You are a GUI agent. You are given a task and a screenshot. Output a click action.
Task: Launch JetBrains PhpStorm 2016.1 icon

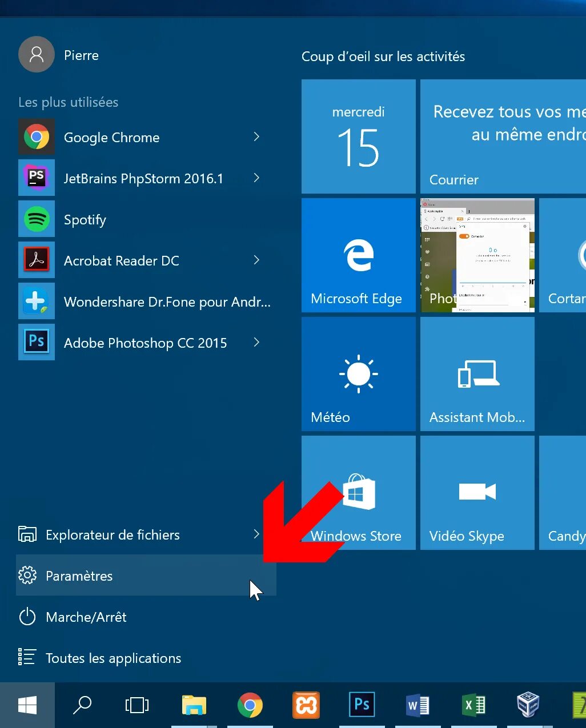(x=37, y=178)
